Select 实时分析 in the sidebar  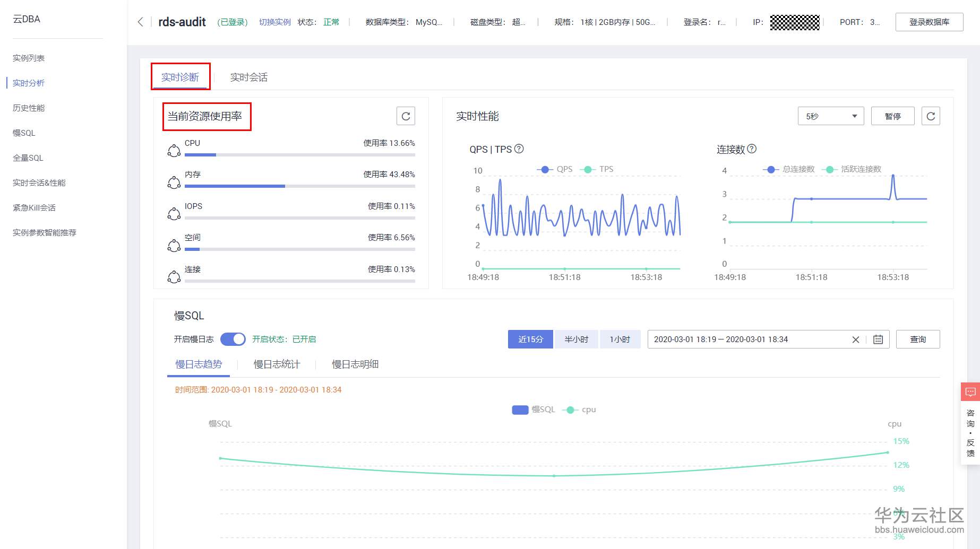[29, 83]
